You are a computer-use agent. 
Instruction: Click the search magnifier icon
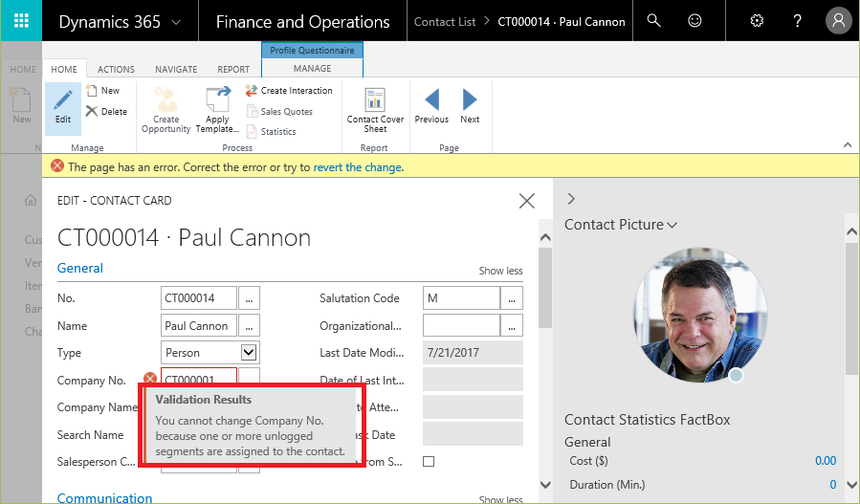point(653,21)
